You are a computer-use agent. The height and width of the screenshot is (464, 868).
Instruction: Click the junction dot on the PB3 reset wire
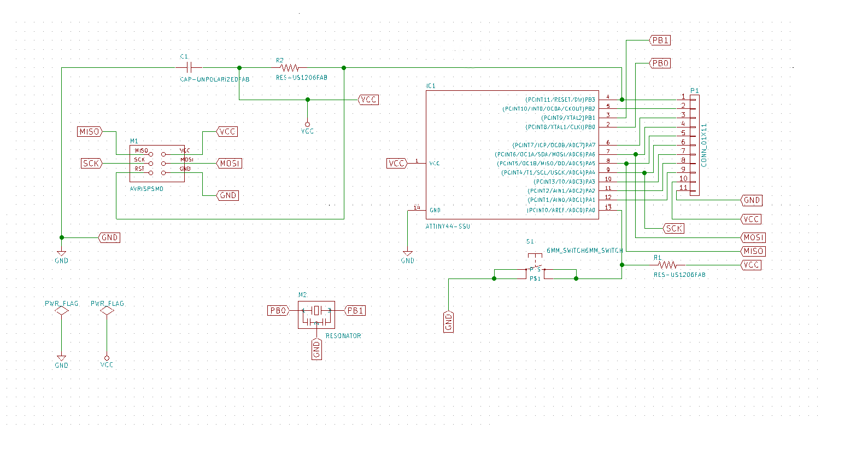point(622,100)
